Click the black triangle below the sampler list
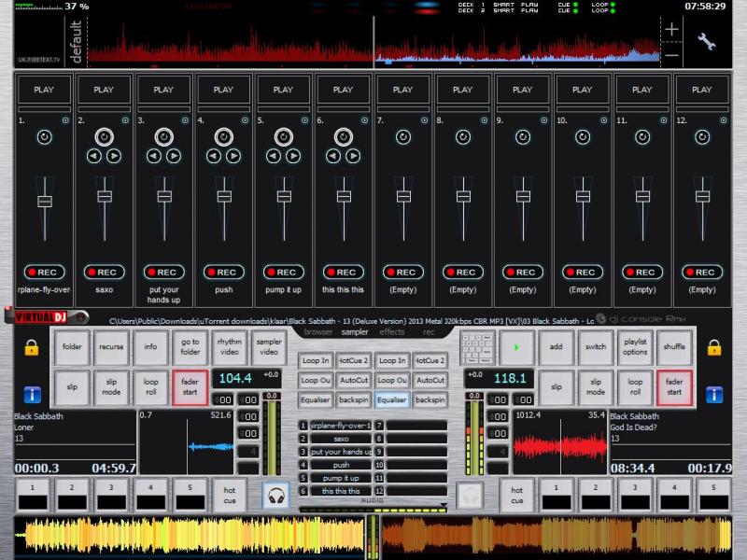This screenshot has width=747, height=560. (x=444, y=504)
